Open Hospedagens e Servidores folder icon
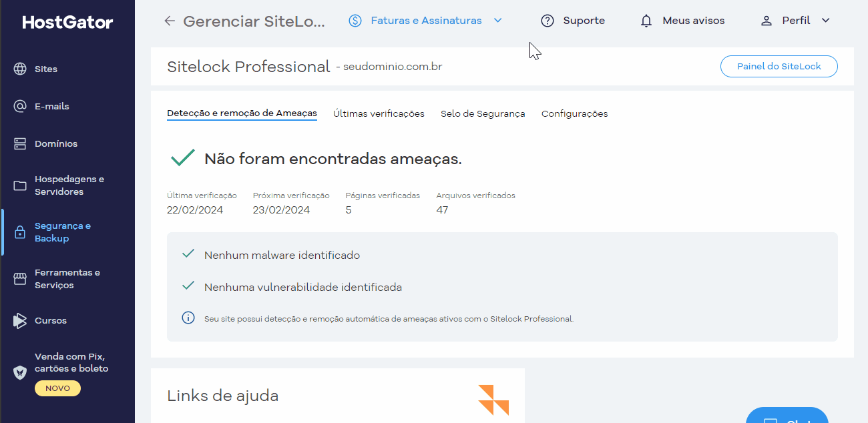The width and height of the screenshot is (868, 423). [20, 185]
